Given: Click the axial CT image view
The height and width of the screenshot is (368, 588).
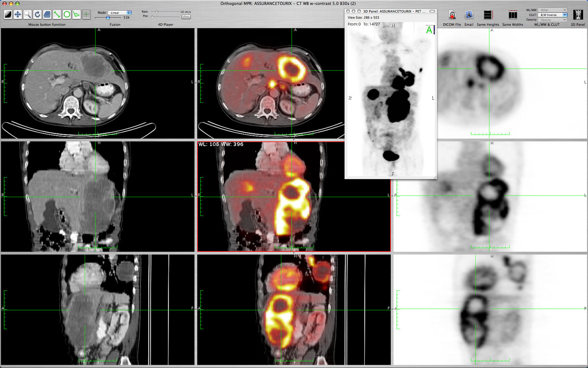Looking at the screenshot, I should point(98,83).
